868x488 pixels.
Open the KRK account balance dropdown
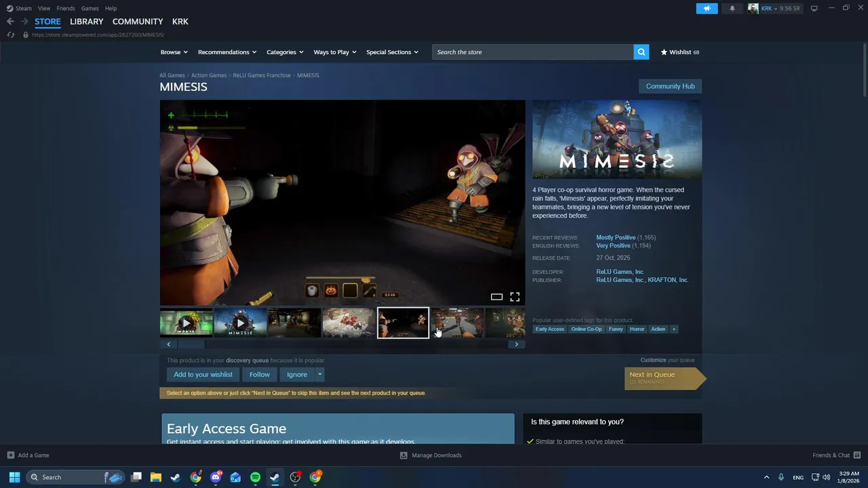[781, 8]
